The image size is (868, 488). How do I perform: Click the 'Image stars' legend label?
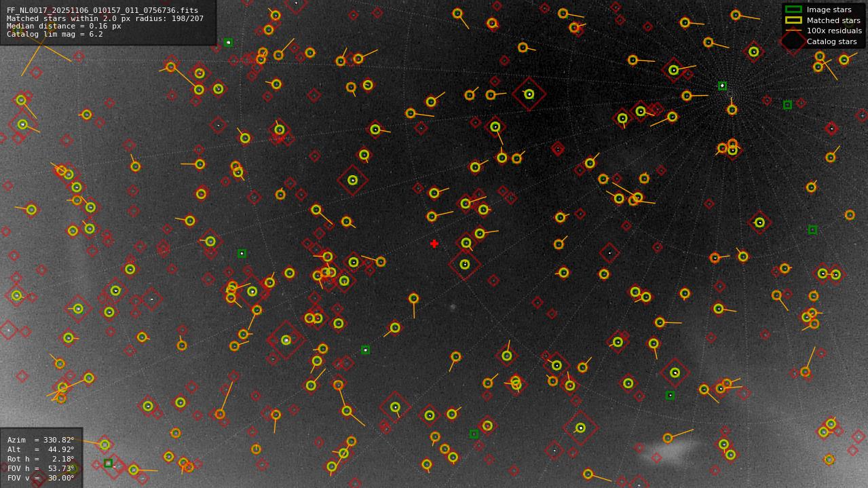829,10
